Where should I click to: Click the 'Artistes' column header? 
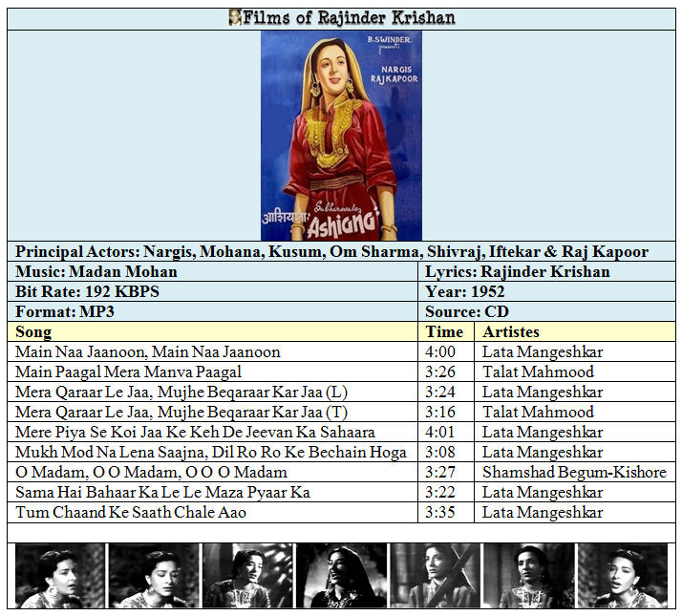pos(575,331)
